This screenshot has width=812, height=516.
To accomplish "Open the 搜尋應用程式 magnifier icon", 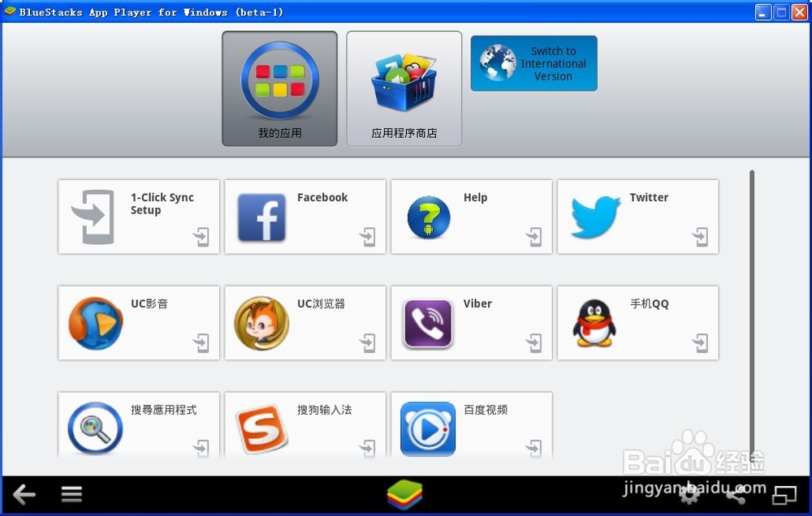I will (x=95, y=428).
